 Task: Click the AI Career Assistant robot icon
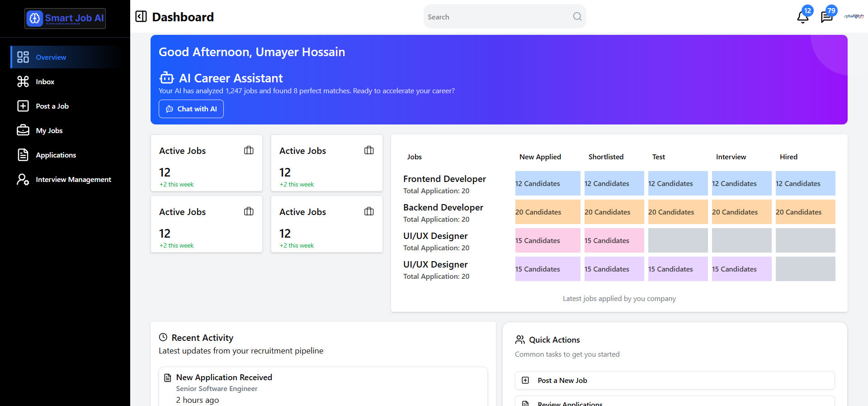167,78
